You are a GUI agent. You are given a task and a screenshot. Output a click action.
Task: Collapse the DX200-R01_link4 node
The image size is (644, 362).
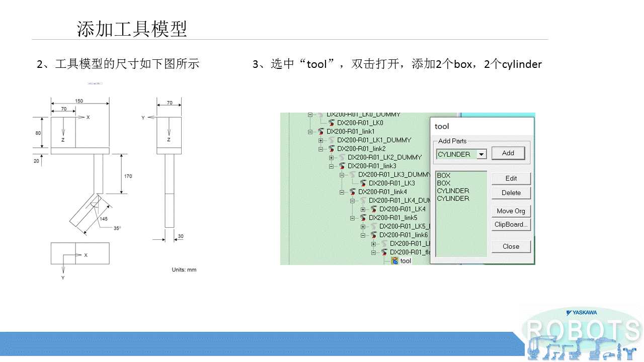point(342,192)
